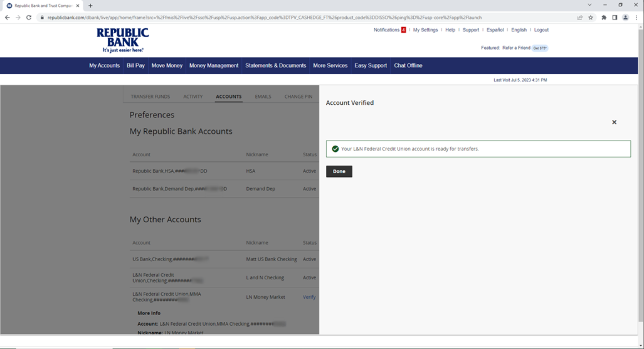The image size is (644, 349).
Task: Select the Republic Bank Demand Dep account row
Action: pyautogui.click(x=224, y=189)
